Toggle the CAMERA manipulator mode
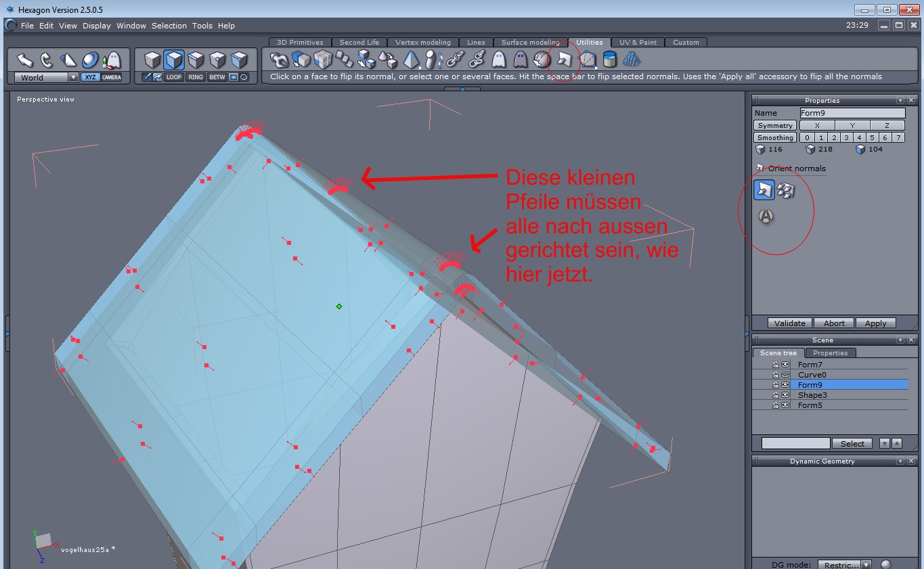The height and width of the screenshot is (569, 924). (112, 77)
